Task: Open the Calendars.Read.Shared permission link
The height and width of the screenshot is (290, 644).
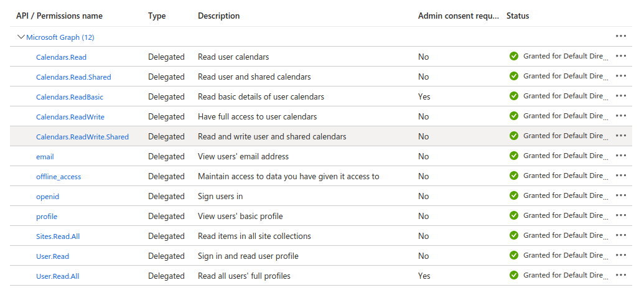Action: point(73,77)
